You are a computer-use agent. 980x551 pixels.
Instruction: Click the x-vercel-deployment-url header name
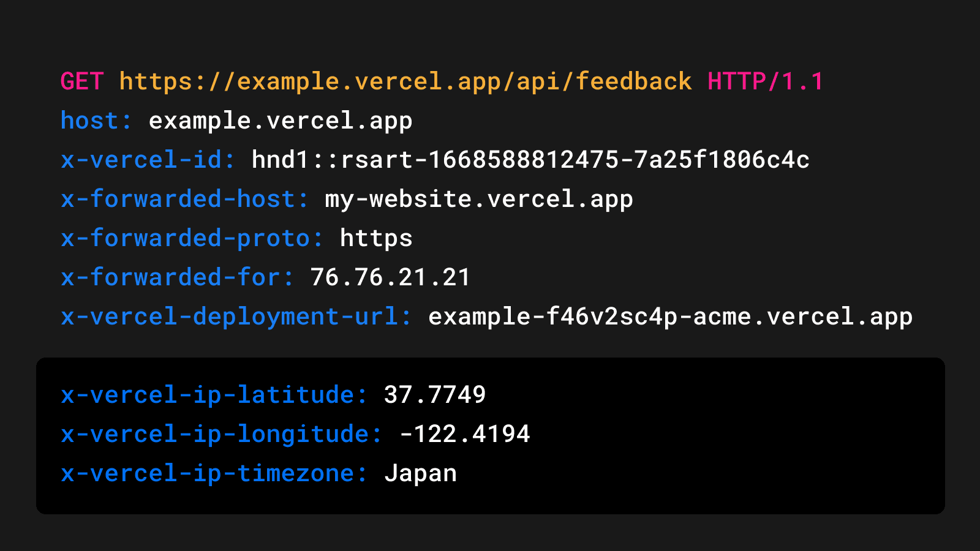(236, 317)
